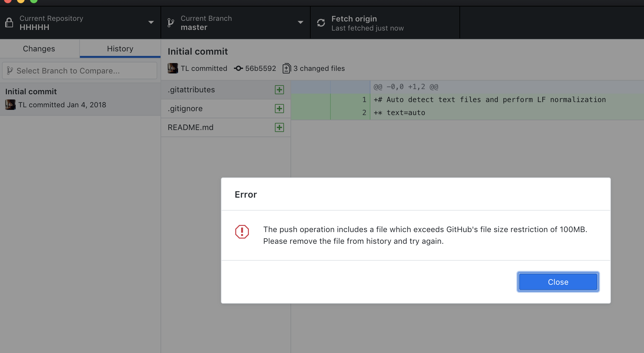Select the README.md file
This screenshot has height=353, width=644.
225,127
